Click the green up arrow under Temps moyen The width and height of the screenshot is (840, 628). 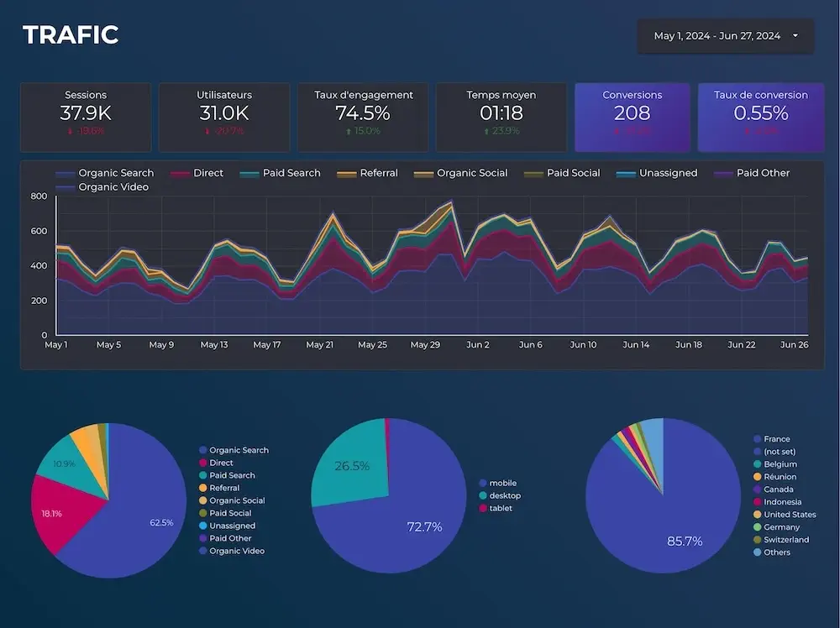click(x=486, y=131)
